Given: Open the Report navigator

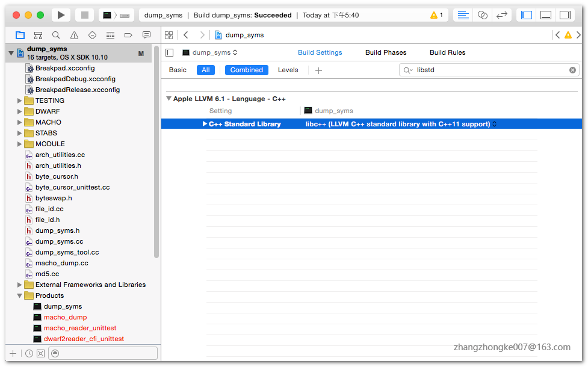Looking at the screenshot, I should 146,35.
